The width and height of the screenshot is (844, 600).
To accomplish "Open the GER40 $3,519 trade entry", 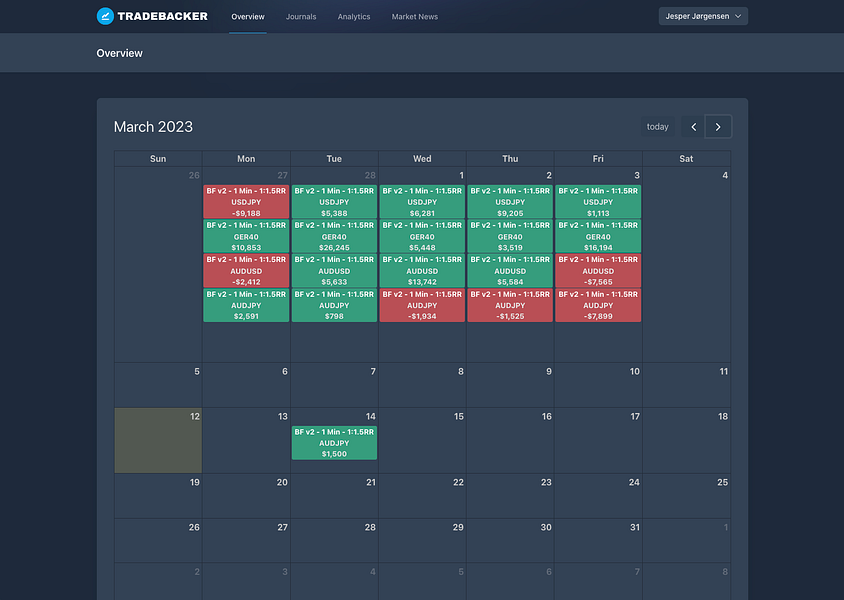I will coord(510,236).
